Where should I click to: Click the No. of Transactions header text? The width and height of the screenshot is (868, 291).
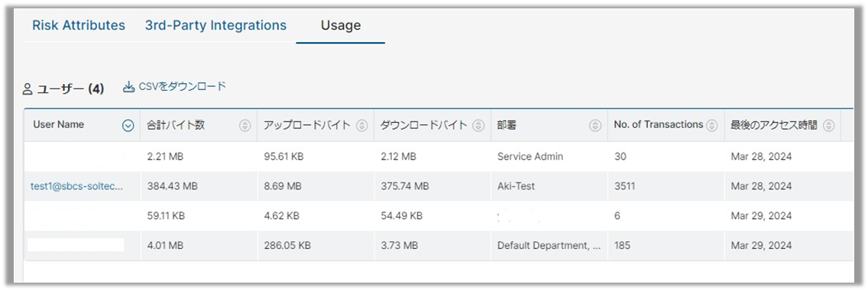click(x=658, y=125)
